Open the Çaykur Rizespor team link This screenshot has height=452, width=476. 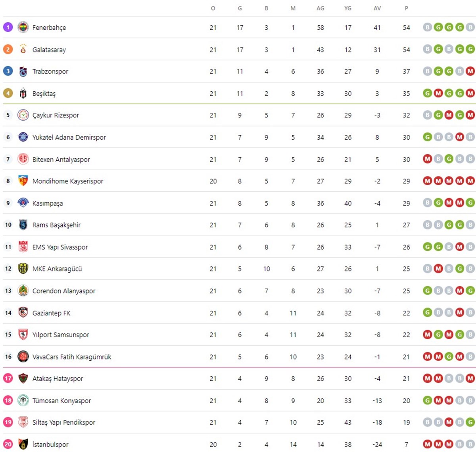coord(56,115)
